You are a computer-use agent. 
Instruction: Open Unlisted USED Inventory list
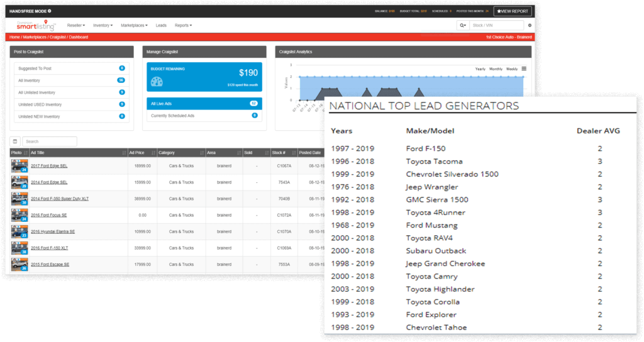tap(72, 105)
